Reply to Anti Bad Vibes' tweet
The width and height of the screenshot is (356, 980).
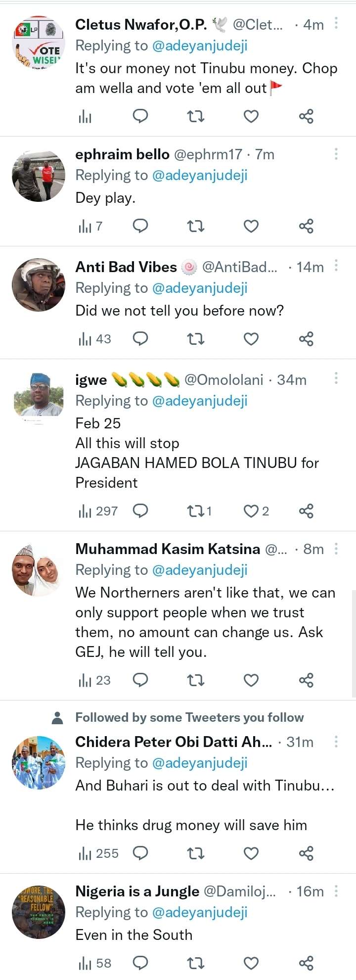(x=140, y=339)
